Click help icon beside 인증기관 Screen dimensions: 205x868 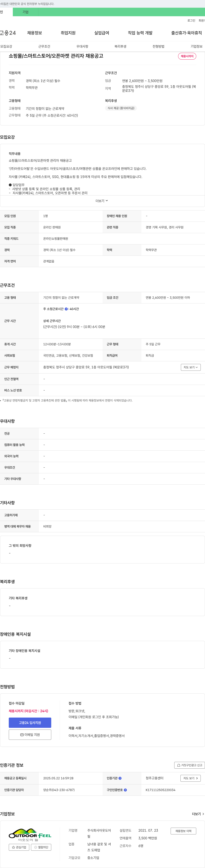(x=120, y=778)
